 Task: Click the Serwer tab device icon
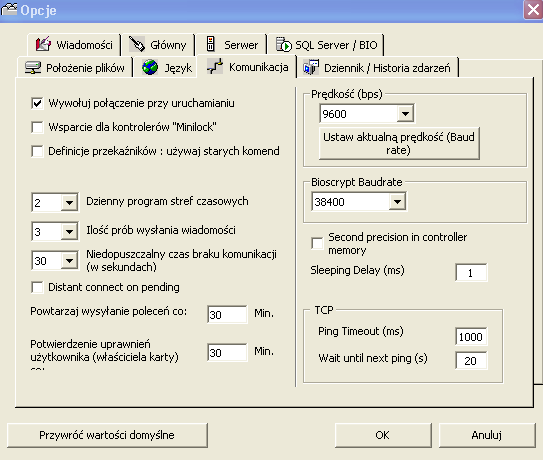pyautogui.click(x=210, y=44)
